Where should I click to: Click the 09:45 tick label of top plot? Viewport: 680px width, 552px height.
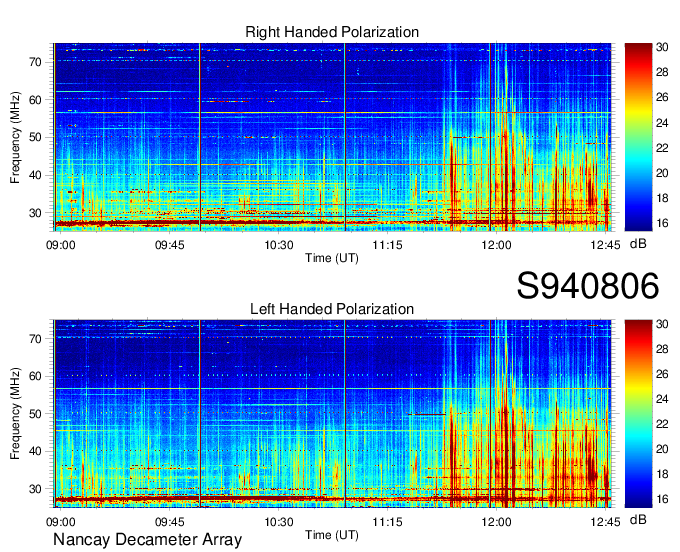click(x=170, y=245)
